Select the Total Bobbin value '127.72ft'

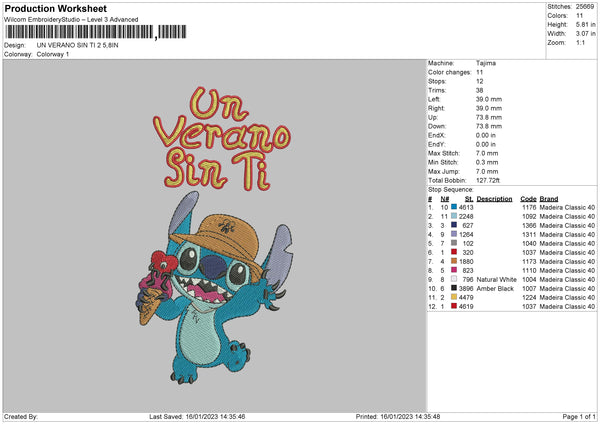[x=488, y=180]
